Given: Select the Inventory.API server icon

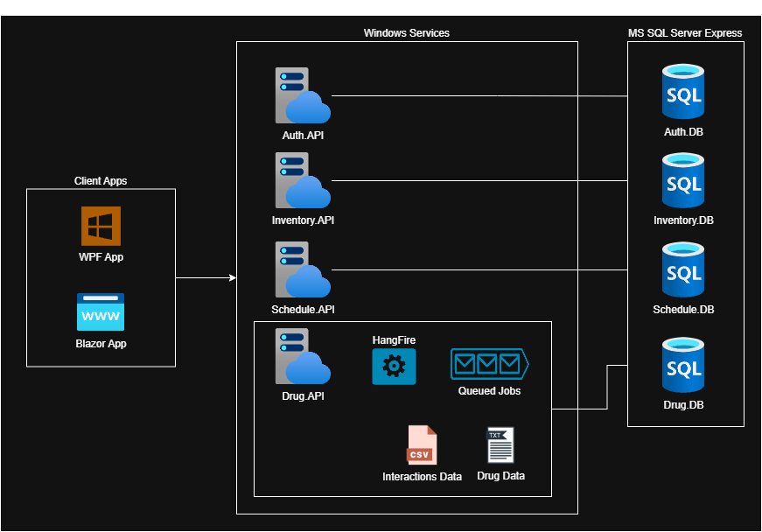Looking at the screenshot, I should [302, 181].
